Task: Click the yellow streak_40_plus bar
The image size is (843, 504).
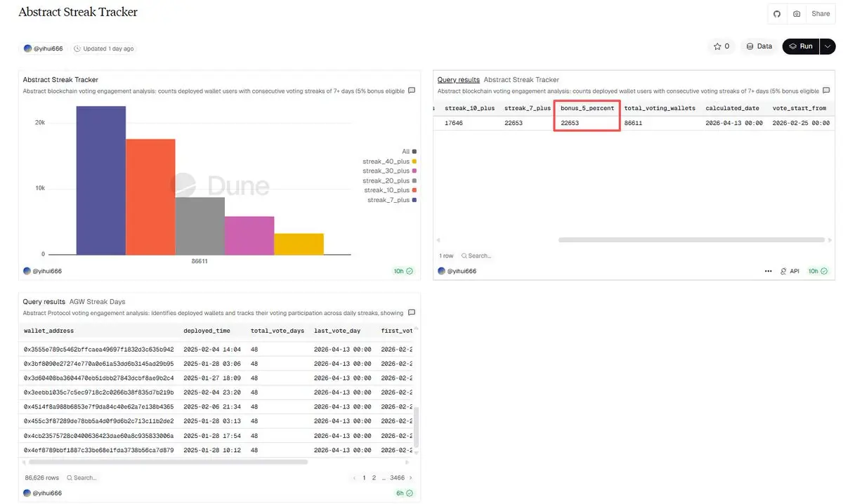Action: tap(299, 244)
